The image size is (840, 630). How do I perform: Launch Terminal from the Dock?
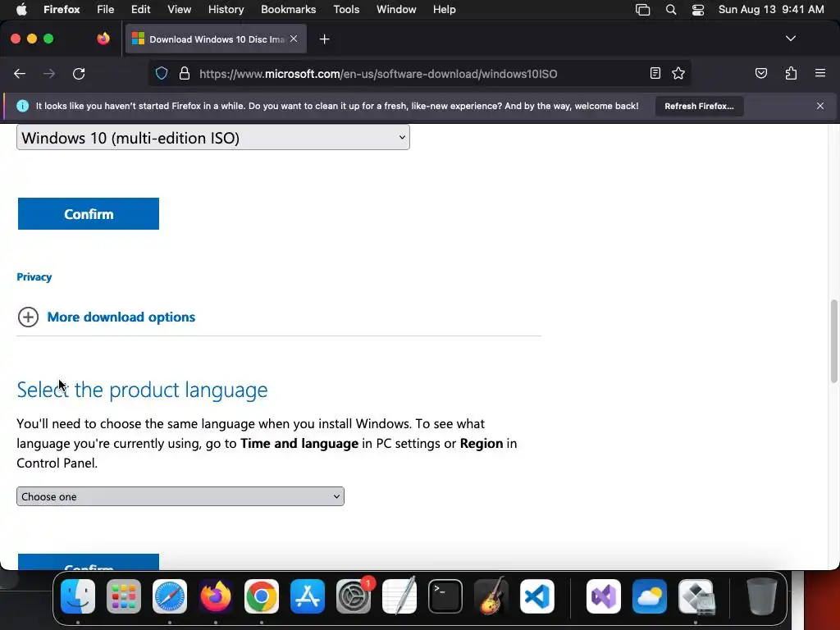pyautogui.click(x=445, y=596)
